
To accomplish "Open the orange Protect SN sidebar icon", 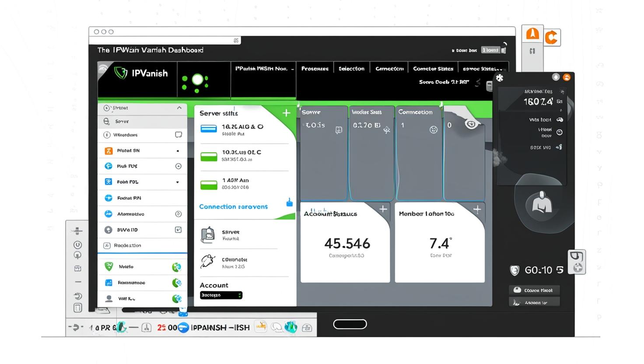I will tap(108, 150).
